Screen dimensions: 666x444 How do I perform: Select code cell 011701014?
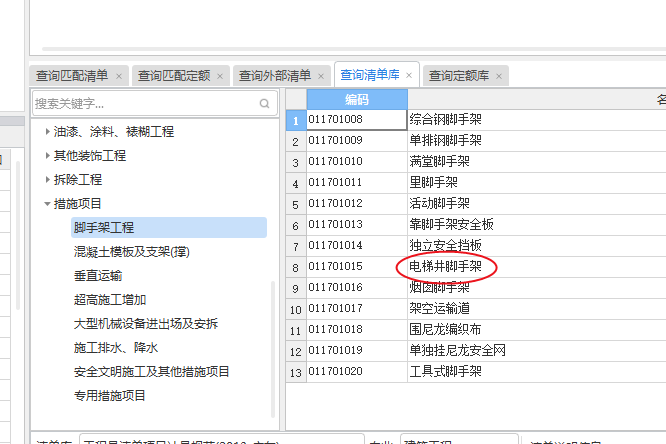point(357,246)
